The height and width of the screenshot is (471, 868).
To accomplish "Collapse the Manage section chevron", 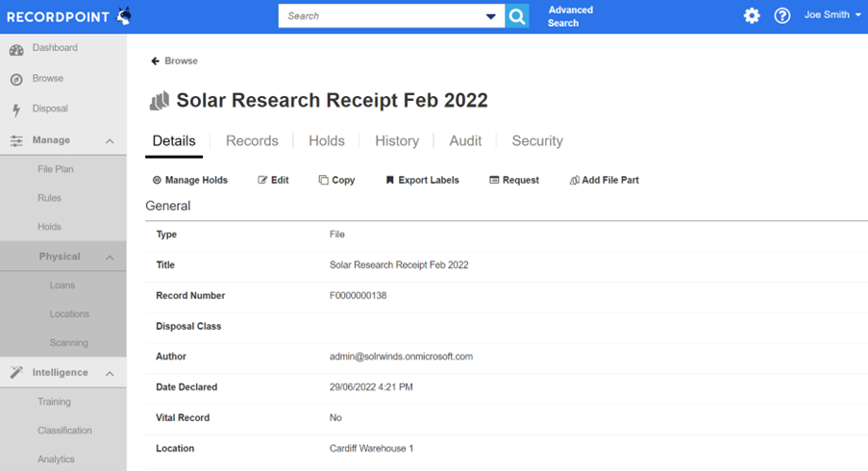I will pyautogui.click(x=110, y=141).
